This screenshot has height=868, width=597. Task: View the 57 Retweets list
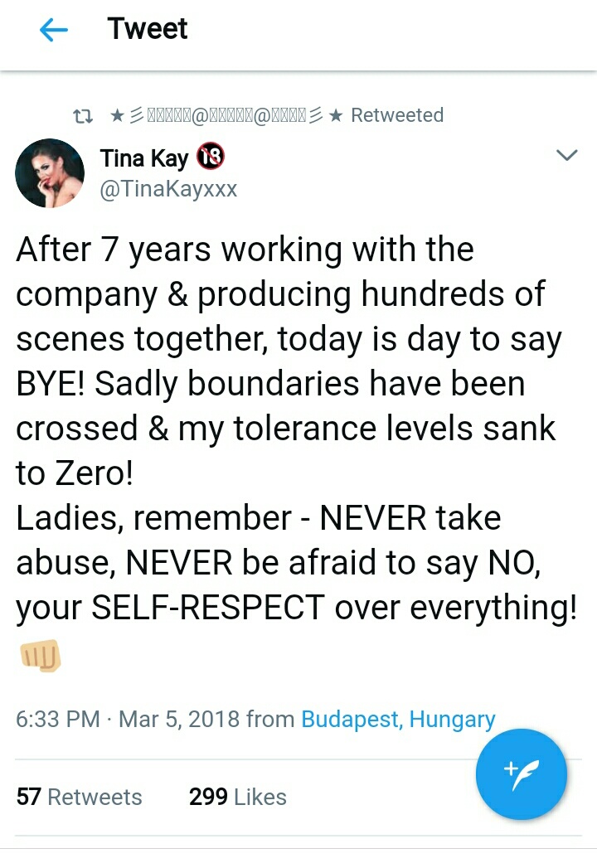(x=80, y=797)
